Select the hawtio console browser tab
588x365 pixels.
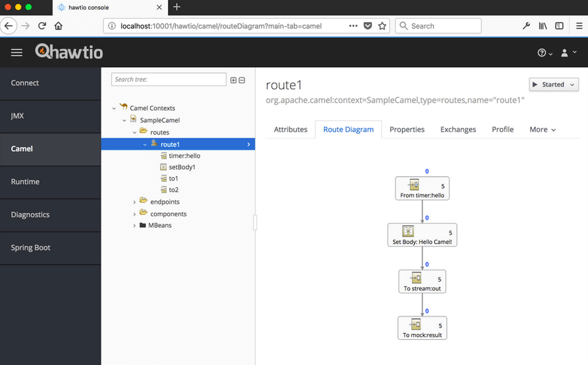click(110, 7)
